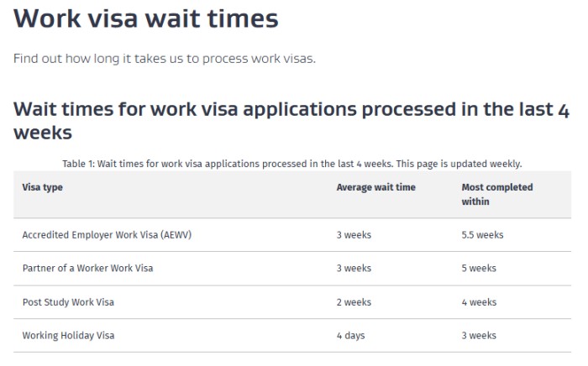This screenshot has width=588, height=366.
Task: Click Working Holiday Visa's most completed within value
Action: tap(479, 336)
